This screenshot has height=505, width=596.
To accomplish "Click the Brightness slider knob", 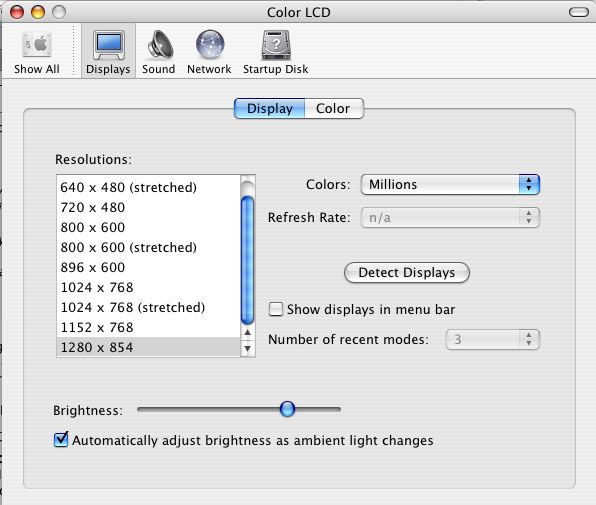I will coord(287,409).
